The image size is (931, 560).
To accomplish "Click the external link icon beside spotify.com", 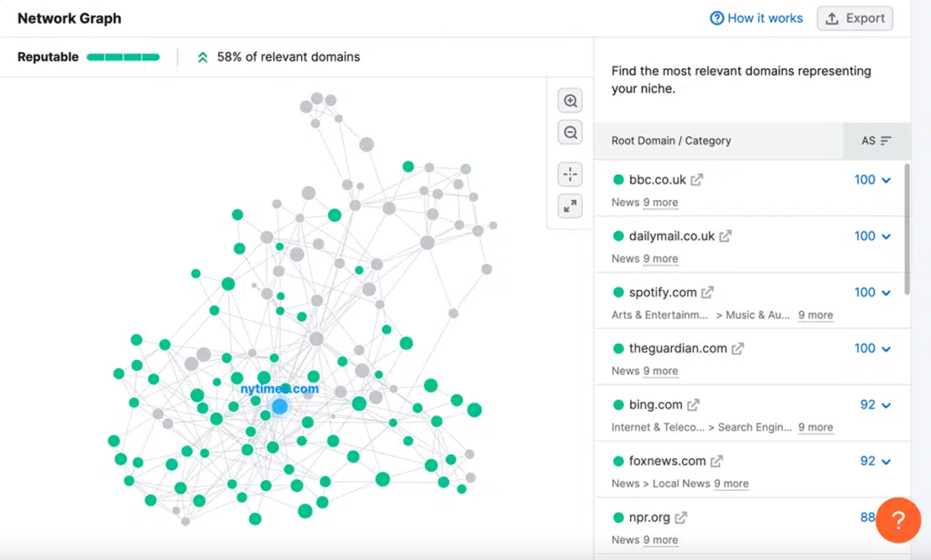I will tap(707, 292).
